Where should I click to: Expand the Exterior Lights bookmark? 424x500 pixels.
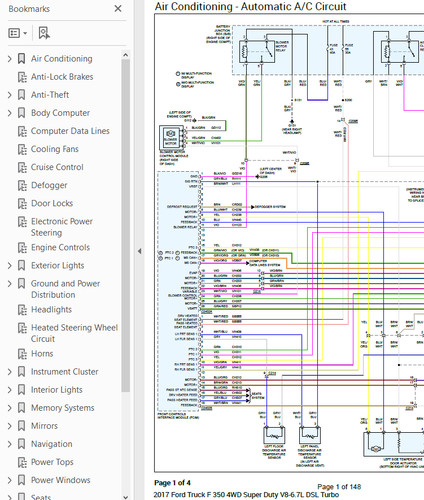(x=10, y=266)
